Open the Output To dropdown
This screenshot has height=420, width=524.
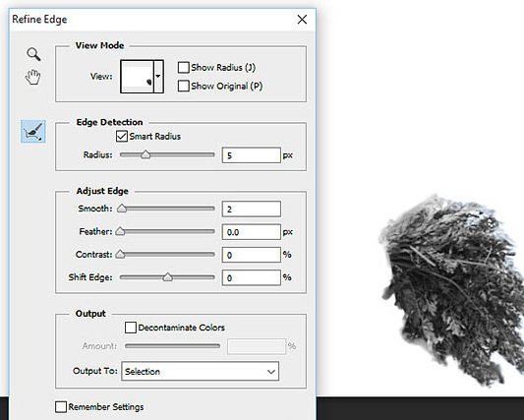click(x=201, y=371)
